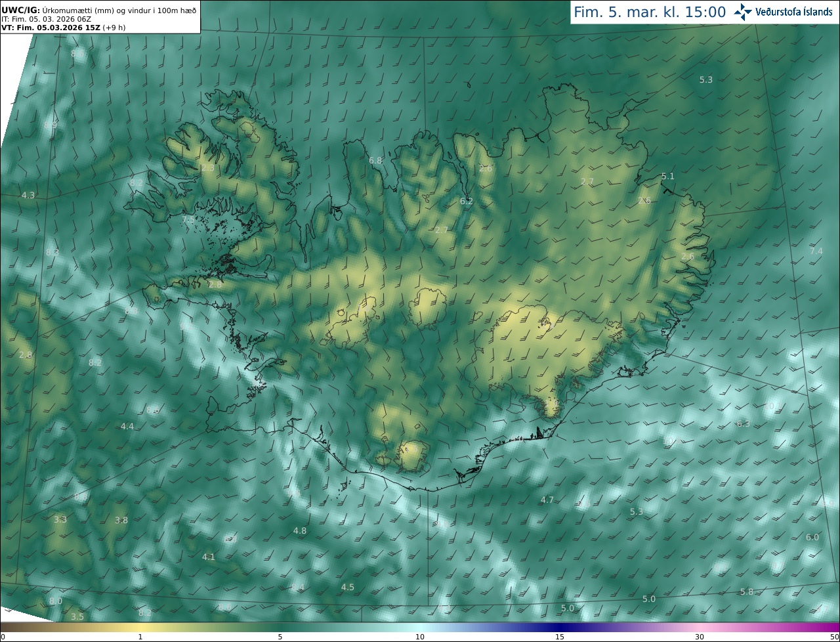Click the 'Veðurstofa Íslands' logo text
Image resolution: width=840 pixels, height=642 pixels.
794,12
